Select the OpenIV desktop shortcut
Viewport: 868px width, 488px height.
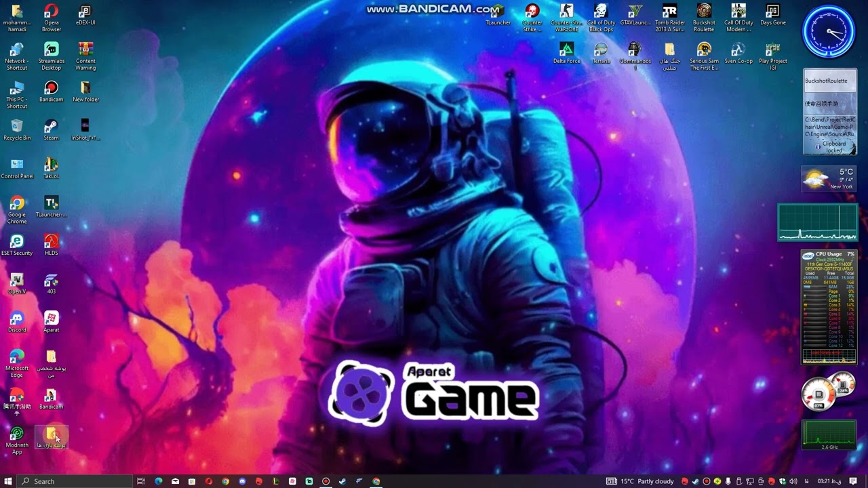(x=17, y=283)
